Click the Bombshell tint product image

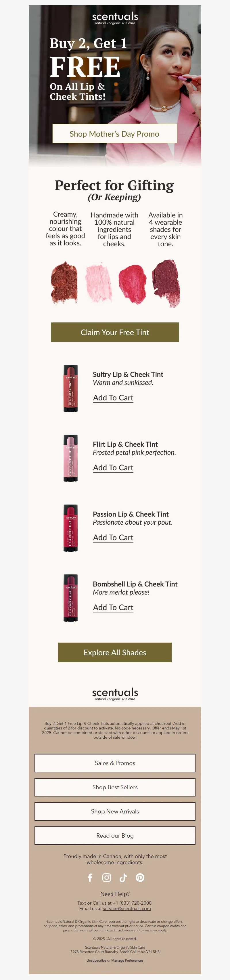coord(71,598)
